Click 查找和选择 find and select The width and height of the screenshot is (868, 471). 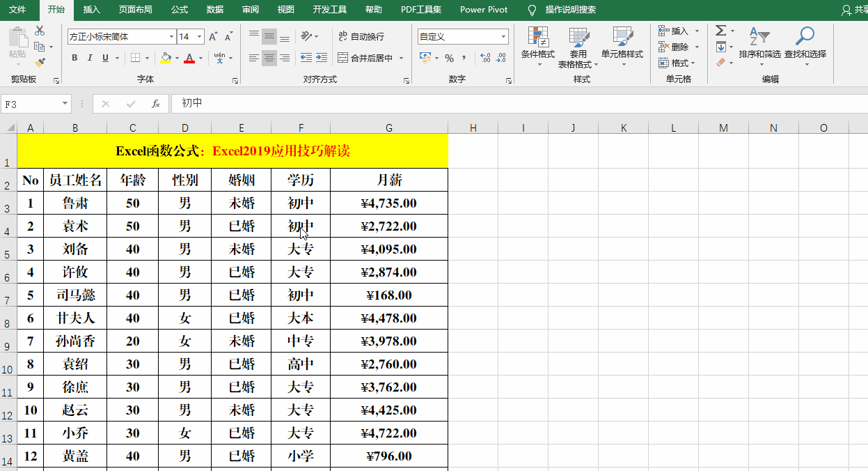click(805, 46)
